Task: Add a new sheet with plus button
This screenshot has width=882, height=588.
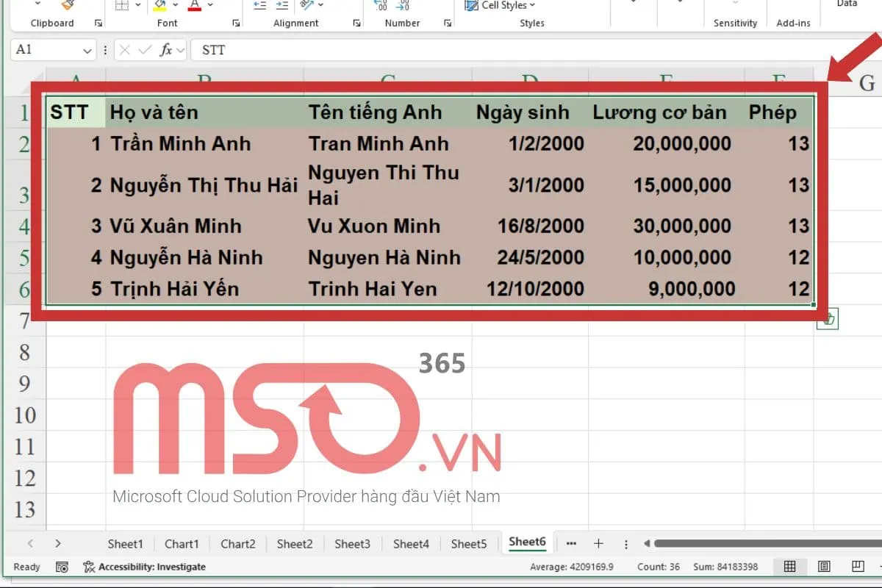Action: pos(599,543)
